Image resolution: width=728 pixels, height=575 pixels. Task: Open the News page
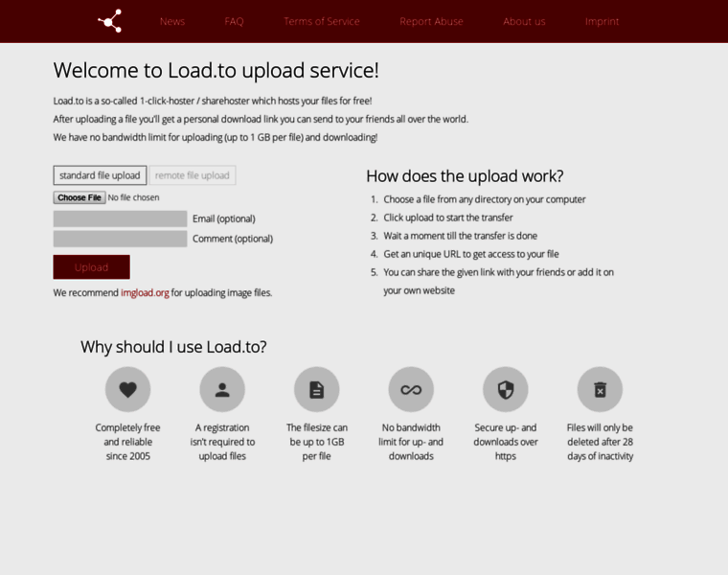coord(172,21)
